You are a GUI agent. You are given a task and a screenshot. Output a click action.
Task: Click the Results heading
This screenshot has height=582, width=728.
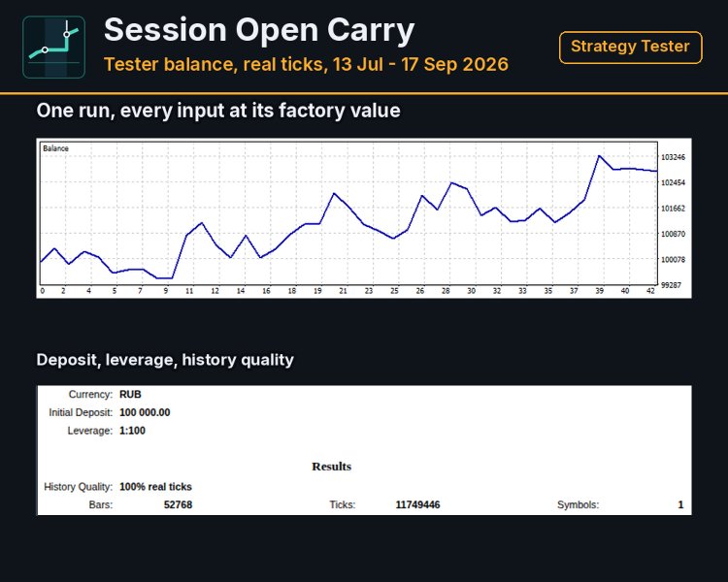pyautogui.click(x=332, y=467)
